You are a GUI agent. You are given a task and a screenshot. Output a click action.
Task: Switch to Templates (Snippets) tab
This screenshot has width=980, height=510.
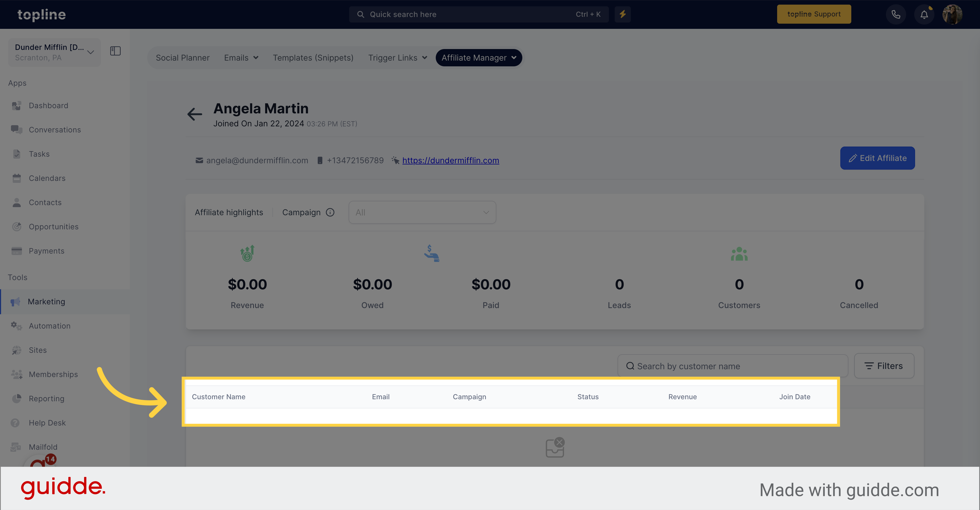(313, 58)
